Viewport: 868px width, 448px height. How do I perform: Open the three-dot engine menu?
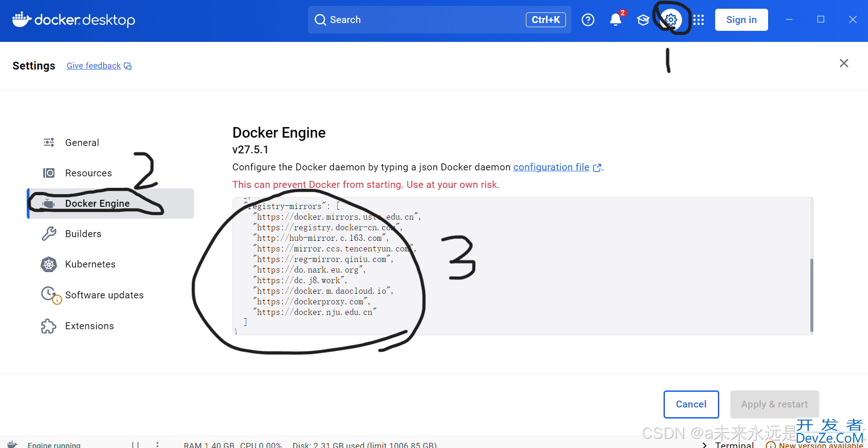[157, 445]
